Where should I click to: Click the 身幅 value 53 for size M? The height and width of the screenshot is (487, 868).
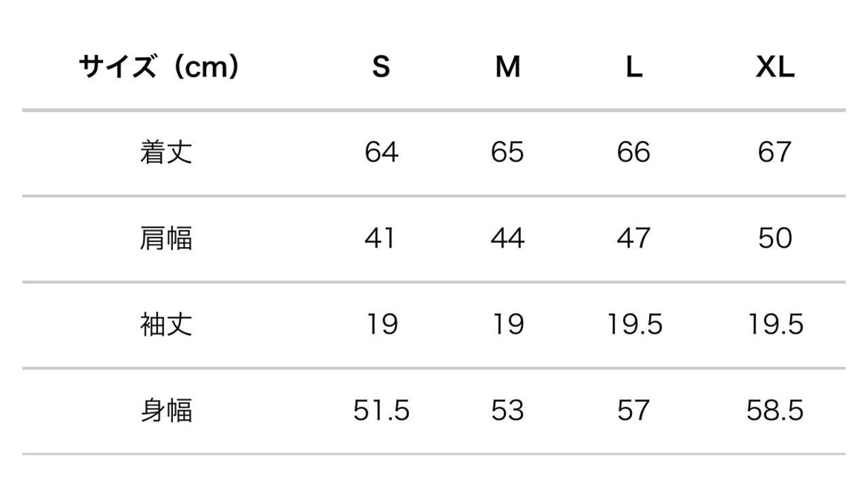point(507,410)
